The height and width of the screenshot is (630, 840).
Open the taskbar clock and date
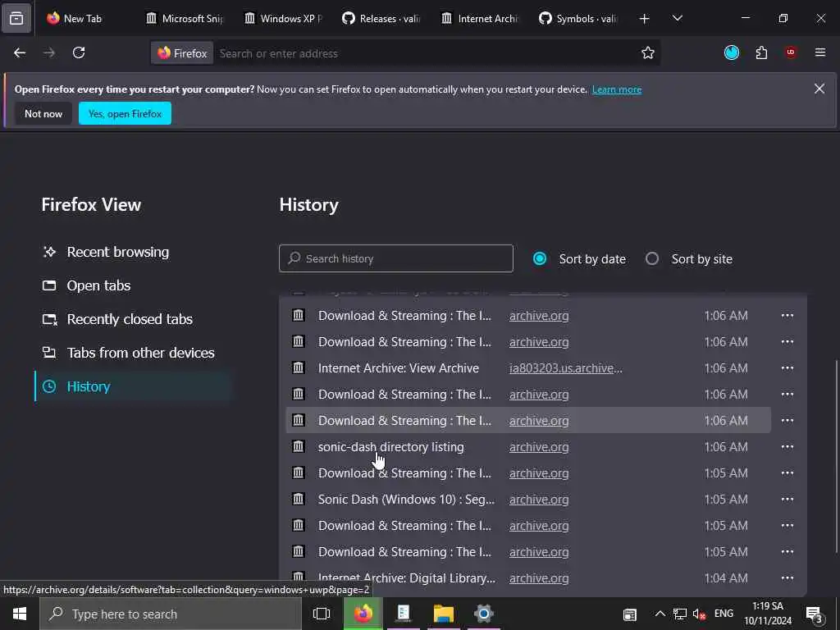pyautogui.click(x=768, y=614)
